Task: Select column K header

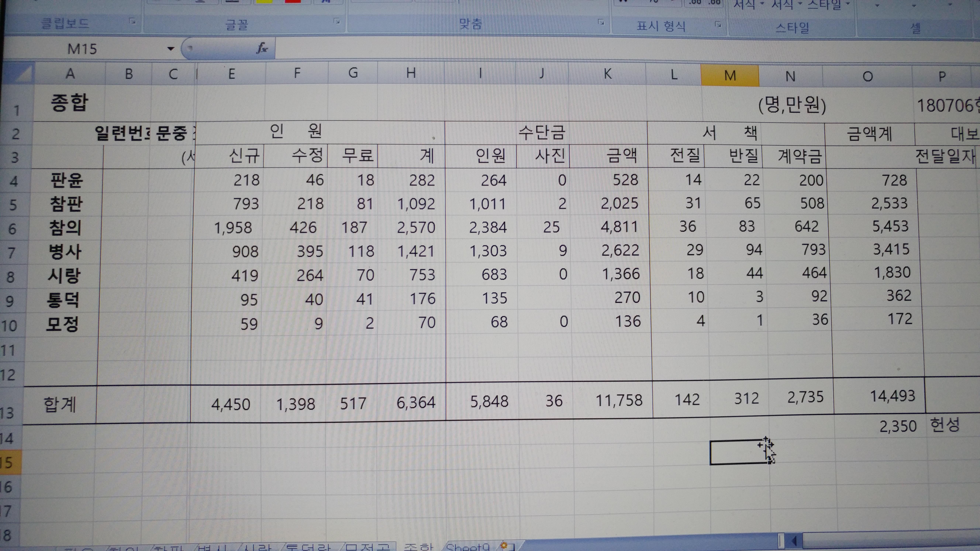Action: (608, 74)
